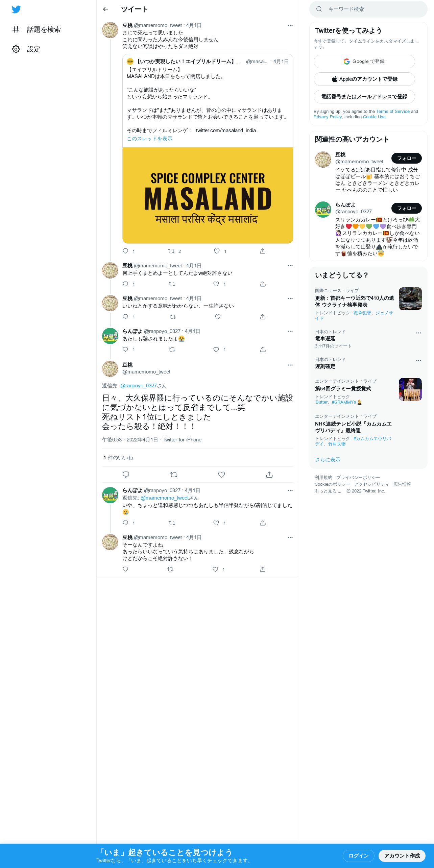Screen dimensions: 434x868
Task: Open the このスレッドを表示 link
Action: [x=149, y=139]
